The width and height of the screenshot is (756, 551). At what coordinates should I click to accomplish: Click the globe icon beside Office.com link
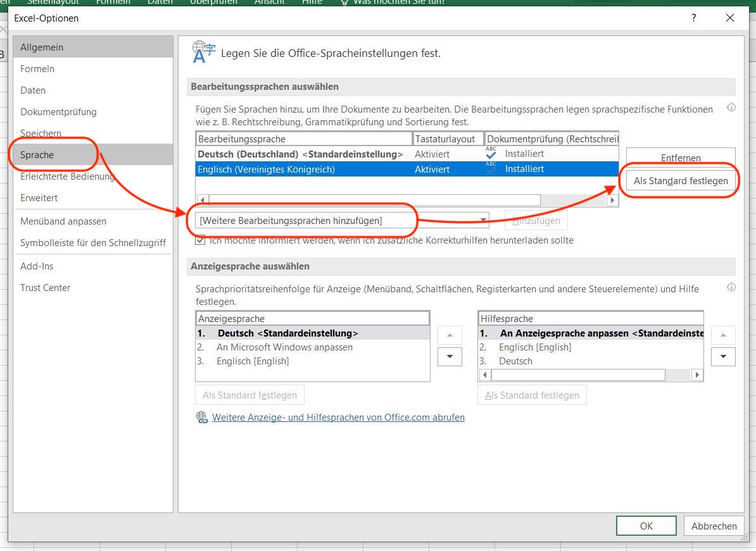pyautogui.click(x=202, y=417)
